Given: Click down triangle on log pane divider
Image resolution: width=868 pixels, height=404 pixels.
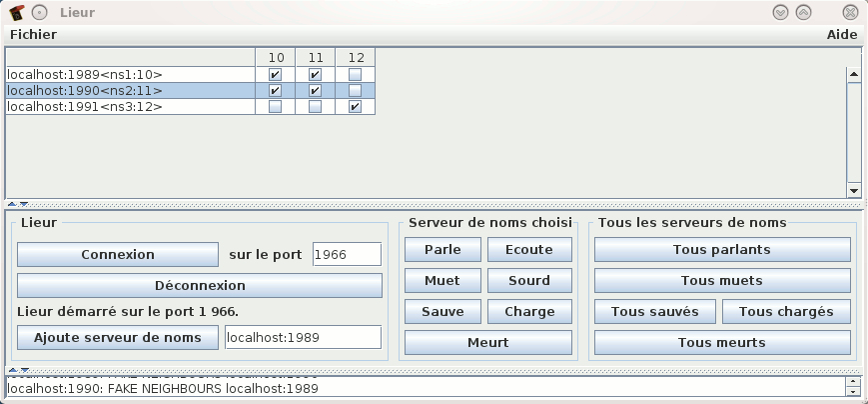Looking at the screenshot, I should tap(24, 370).
